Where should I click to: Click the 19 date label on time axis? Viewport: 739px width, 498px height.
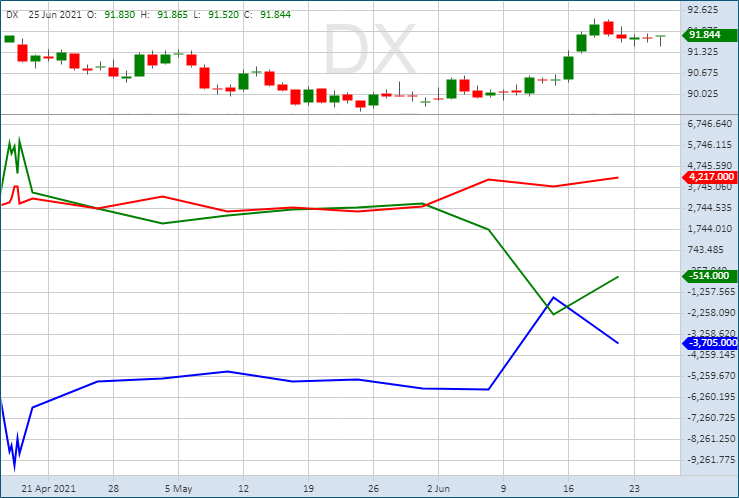(x=308, y=489)
